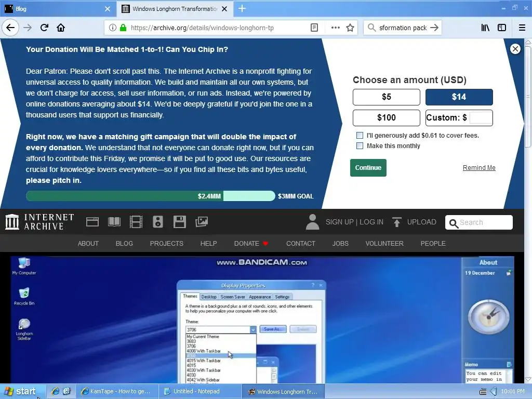Select the $5 donation amount
This screenshot has width=532, height=399.
pos(387,97)
